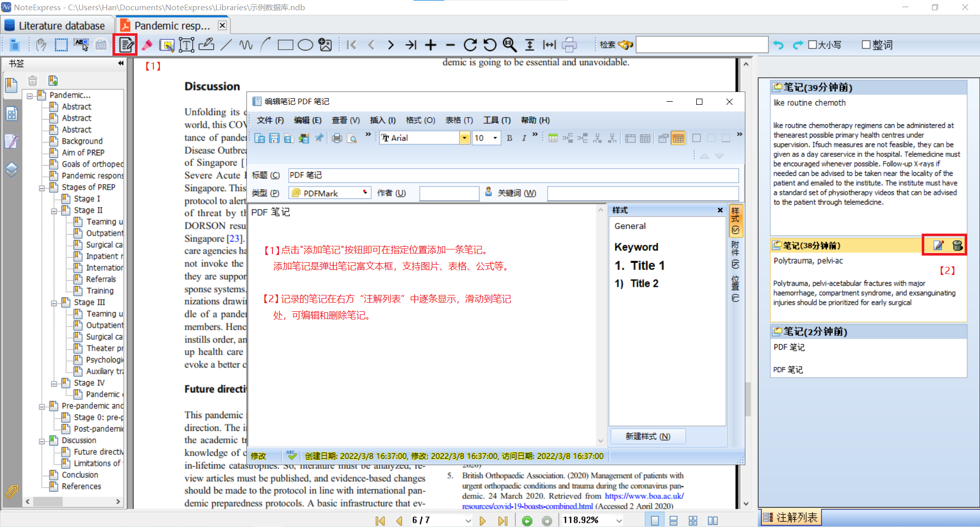Choose the ellipse drawing tool

(x=305, y=45)
